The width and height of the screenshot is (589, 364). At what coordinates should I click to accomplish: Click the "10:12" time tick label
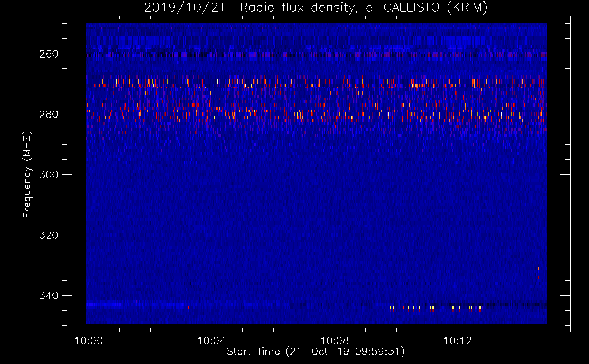coord(458,341)
